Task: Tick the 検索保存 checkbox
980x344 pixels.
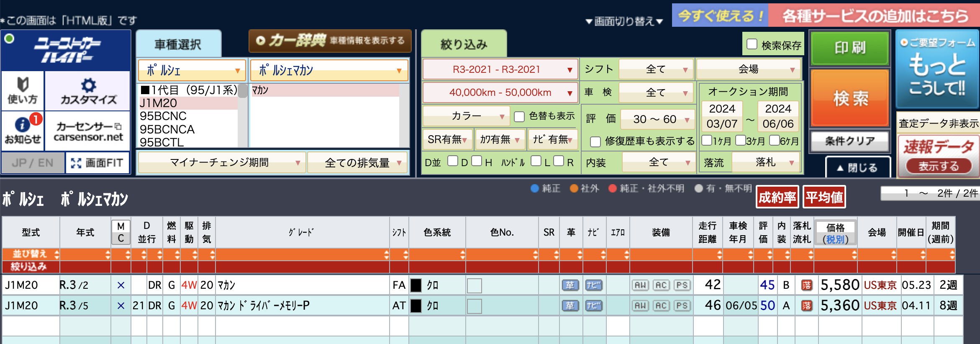Action: pyautogui.click(x=752, y=44)
